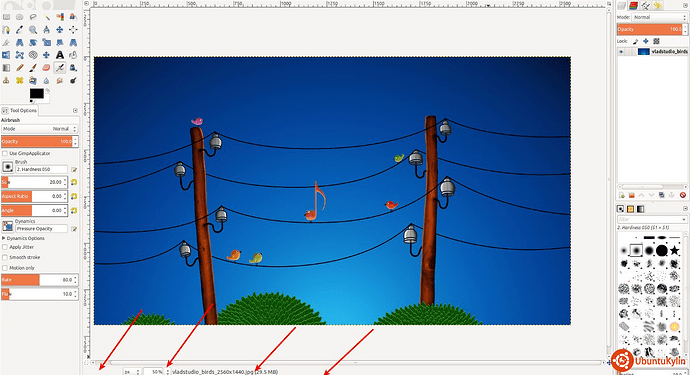Create a new layer button

[x=621, y=195]
